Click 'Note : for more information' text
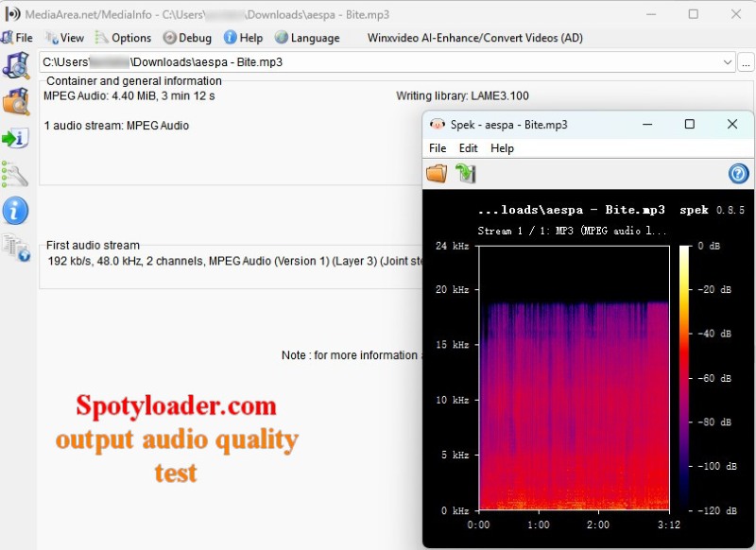 350,355
